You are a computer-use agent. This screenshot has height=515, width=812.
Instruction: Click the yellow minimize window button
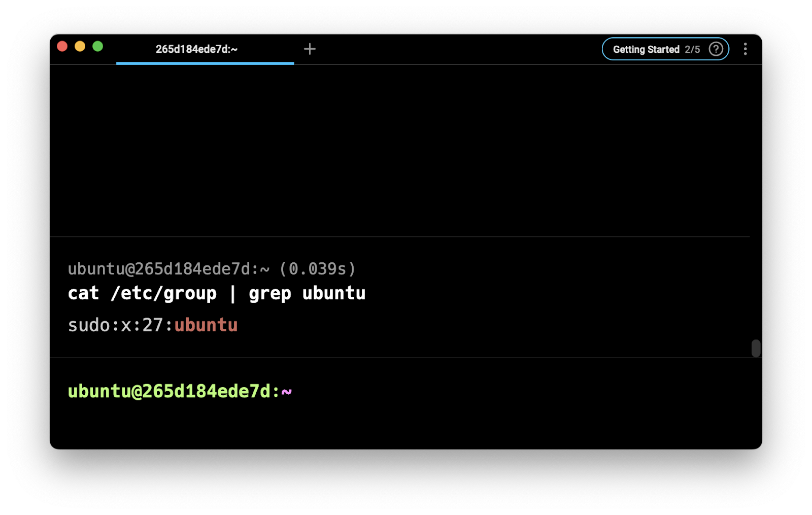pos(80,47)
